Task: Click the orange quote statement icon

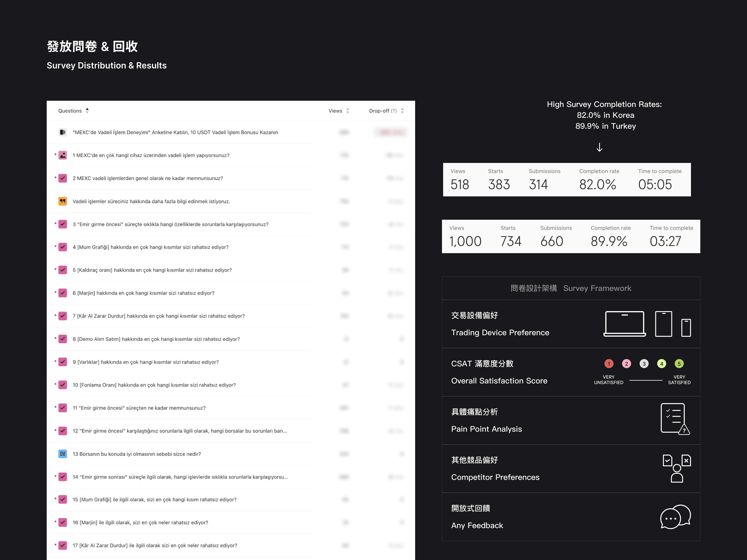Action: point(63,201)
